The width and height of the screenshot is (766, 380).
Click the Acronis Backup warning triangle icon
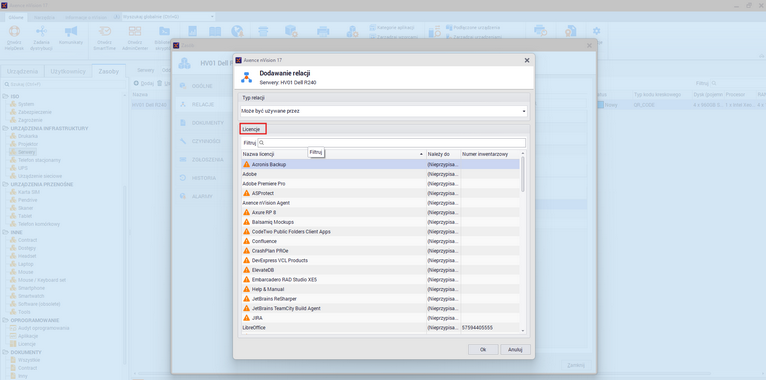[x=246, y=165]
